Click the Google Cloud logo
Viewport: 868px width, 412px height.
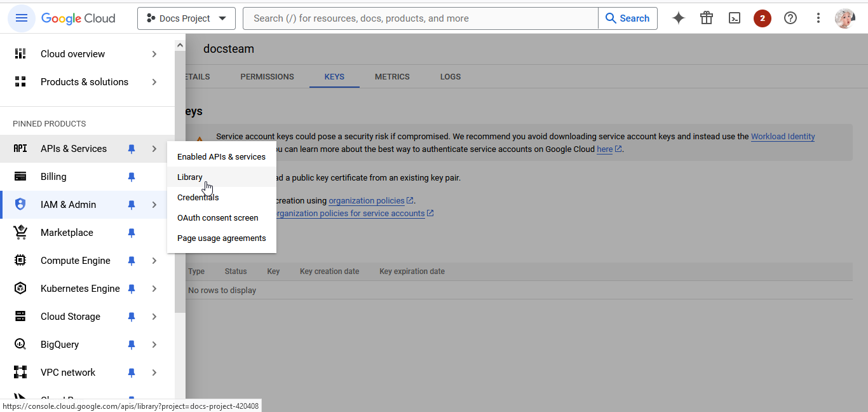tap(78, 18)
